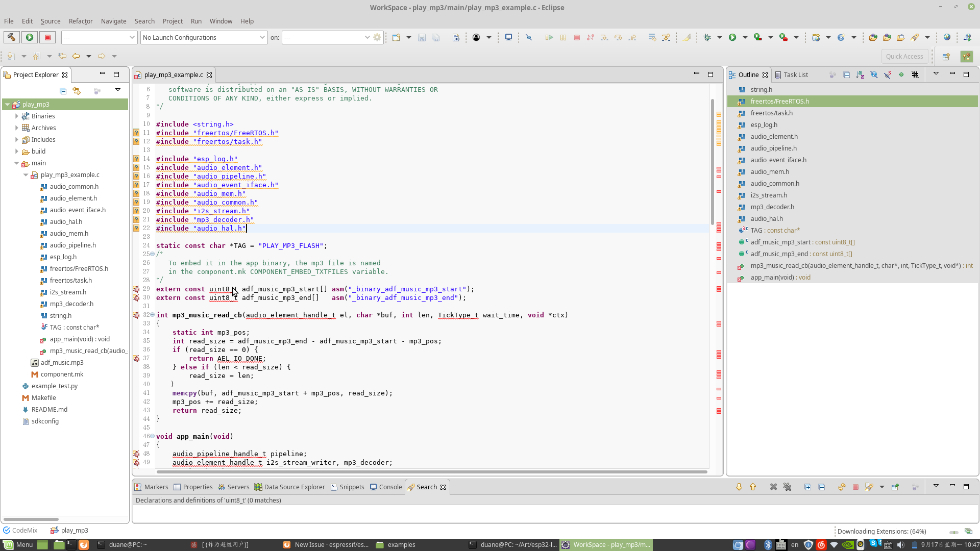This screenshot has height=551, width=980.
Task: Click Previous Match up arrow in Search view
Action: point(753,487)
